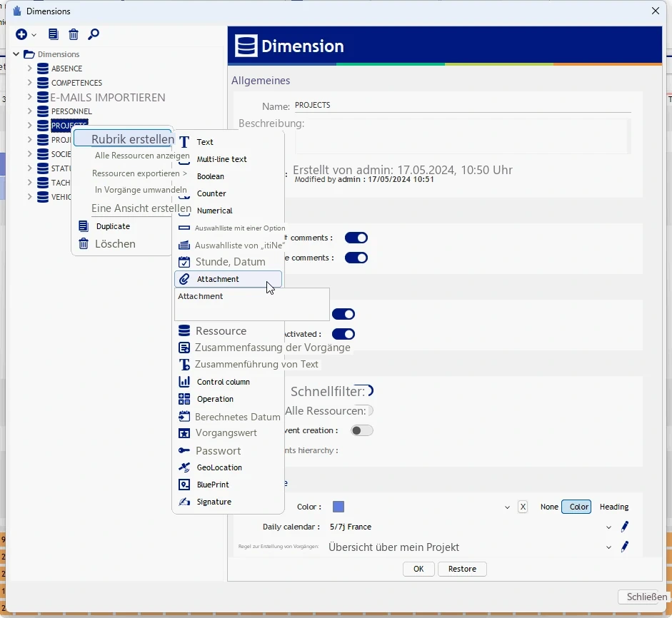
Task: Select the Color mode button
Action: tap(576, 507)
